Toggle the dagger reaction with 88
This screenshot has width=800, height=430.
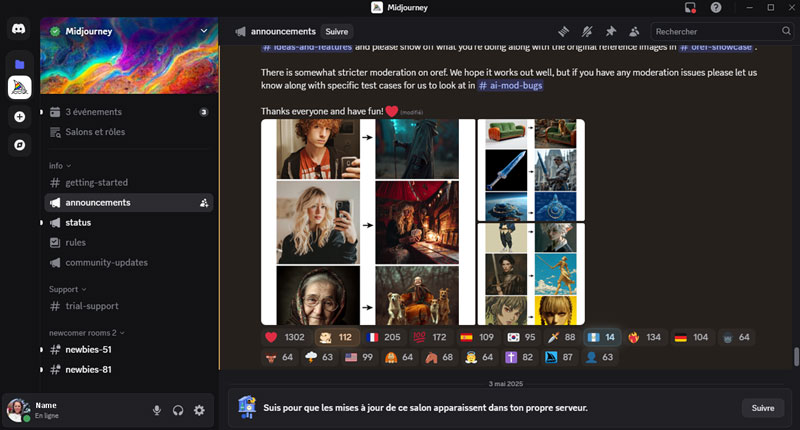coord(561,337)
